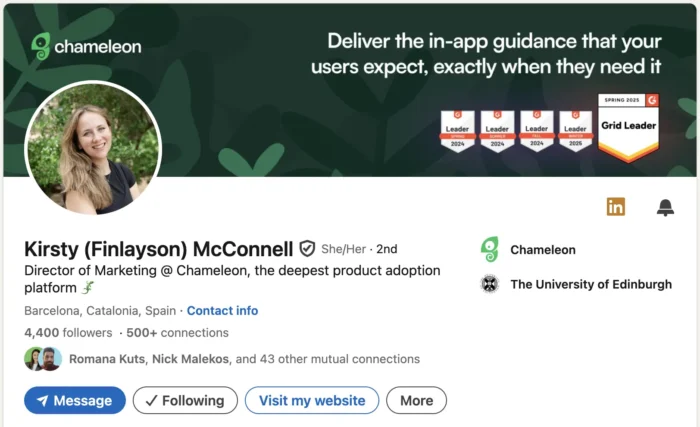Click the Chameleon company name link
Viewport: 700px width, 427px height.
click(x=543, y=250)
